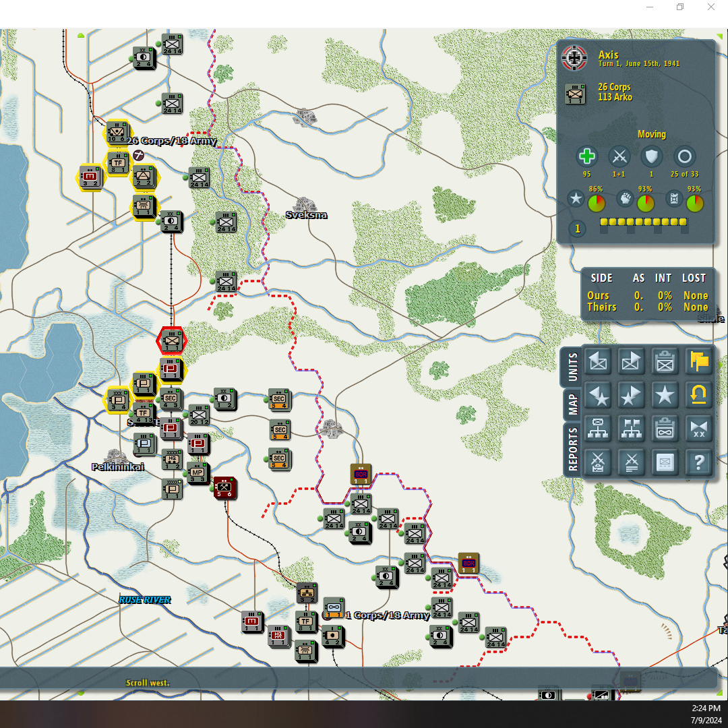728x728 pixels.
Task: Select the dark red engineer unit 5-6
Action: point(224,489)
